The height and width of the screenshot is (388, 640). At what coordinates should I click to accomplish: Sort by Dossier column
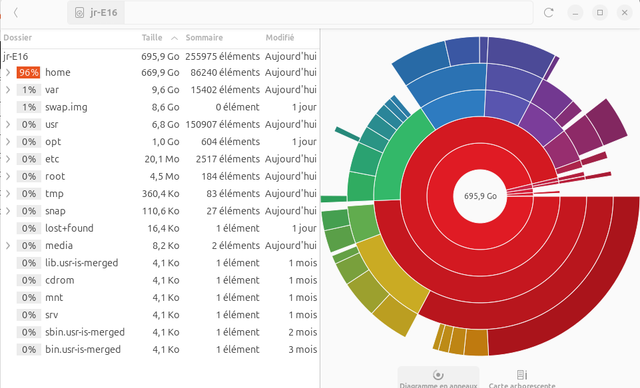(x=18, y=38)
